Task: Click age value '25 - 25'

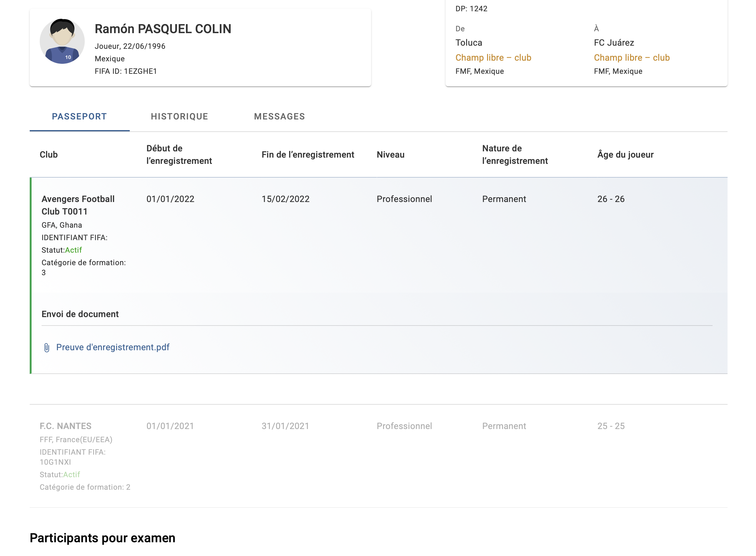Action: [x=611, y=426]
